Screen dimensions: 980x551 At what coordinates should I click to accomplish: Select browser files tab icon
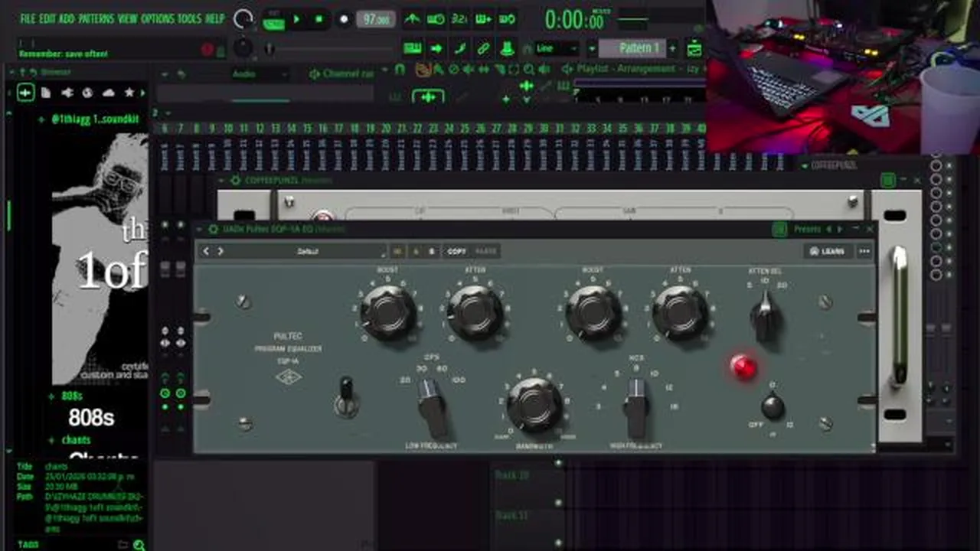pyautogui.click(x=46, y=93)
